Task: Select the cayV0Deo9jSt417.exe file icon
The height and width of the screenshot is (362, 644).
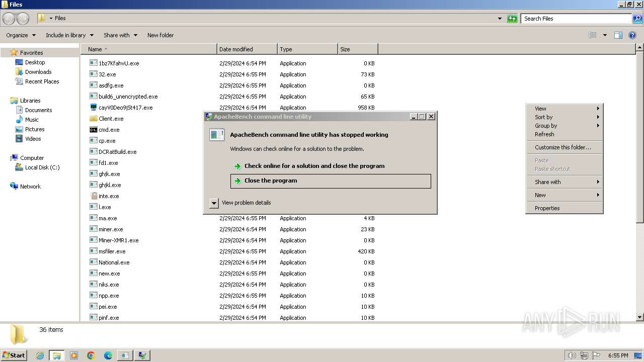Action: point(94,108)
